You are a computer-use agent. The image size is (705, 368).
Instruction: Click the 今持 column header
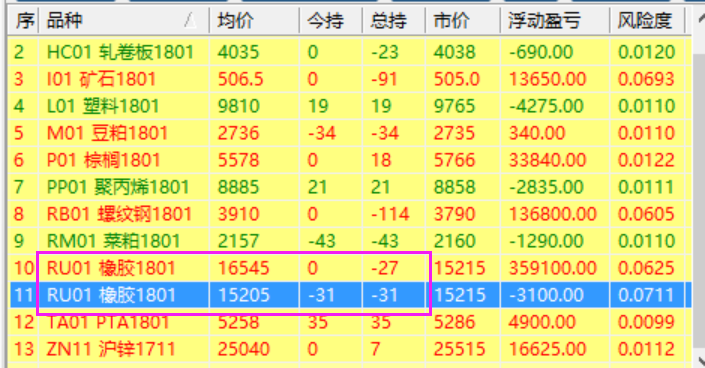[331, 20]
